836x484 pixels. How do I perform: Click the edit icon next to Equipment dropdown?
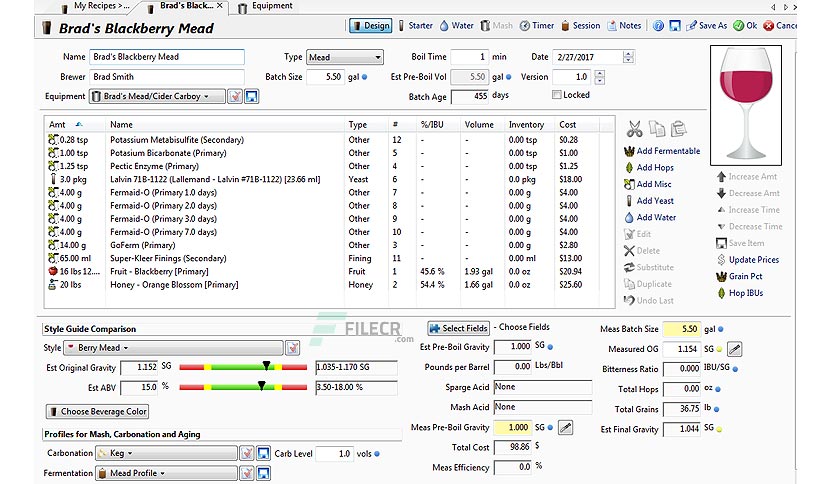coord(235,96)
